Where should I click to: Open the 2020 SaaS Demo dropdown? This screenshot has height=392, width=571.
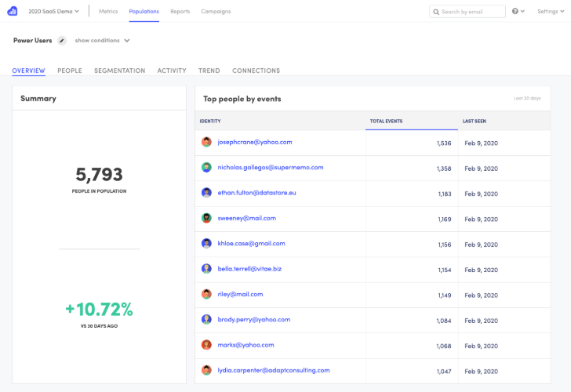(x=53, y=12)
